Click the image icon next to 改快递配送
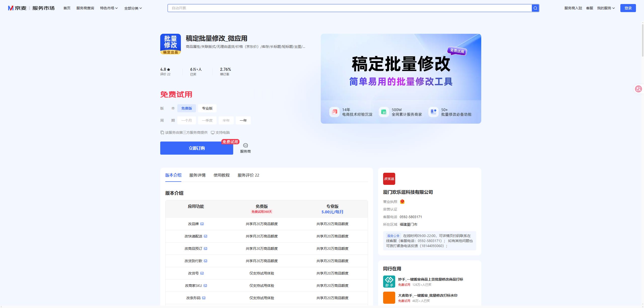This screenshot has height=308, width=644. (206, 236)
